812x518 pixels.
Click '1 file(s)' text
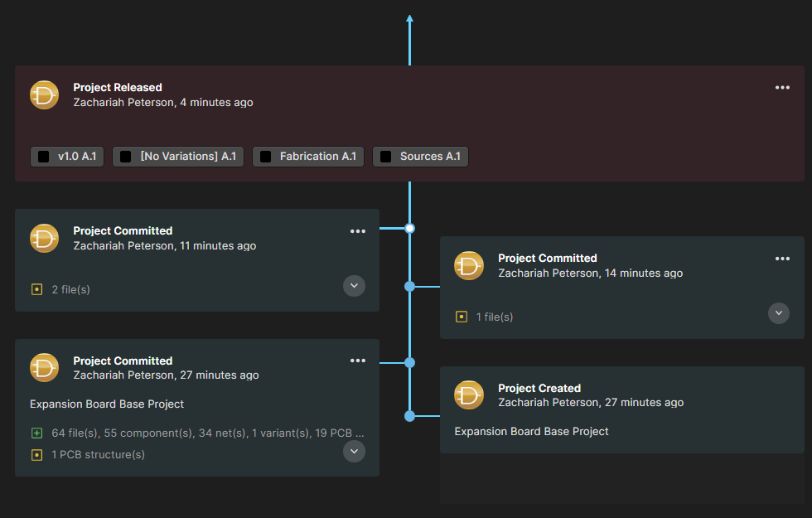point(495,317)
